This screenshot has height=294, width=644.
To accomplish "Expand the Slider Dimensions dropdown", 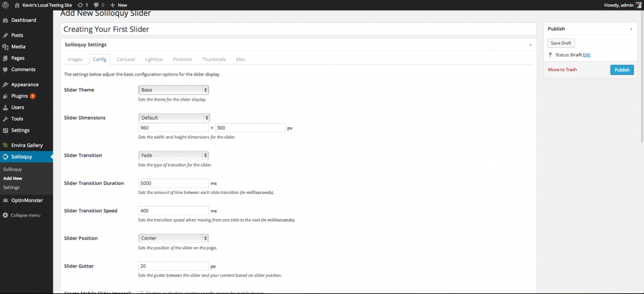I will (x=174, y=117).
